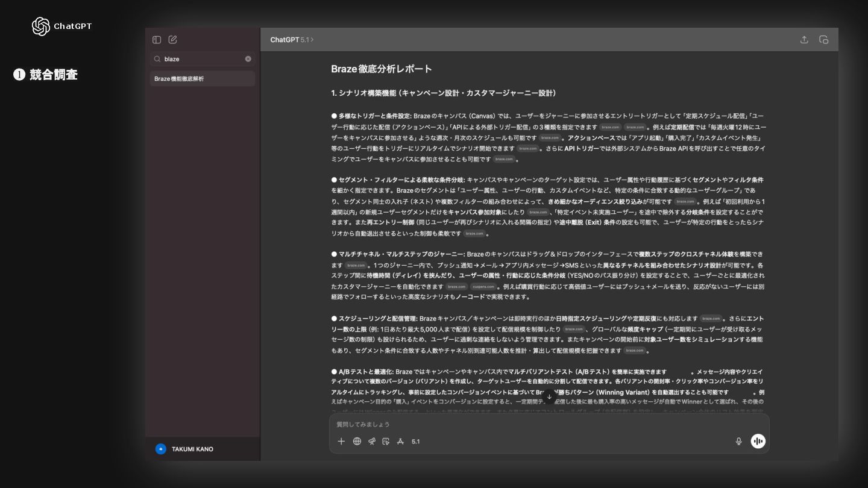Click the image tool icon in composer

pos(386,442)
